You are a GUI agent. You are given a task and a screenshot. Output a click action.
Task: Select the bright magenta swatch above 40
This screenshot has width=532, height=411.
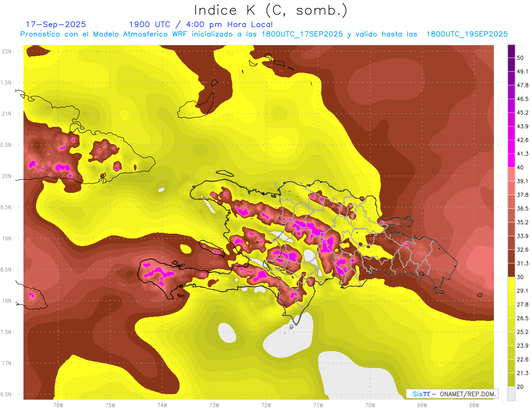click(511, 160)
